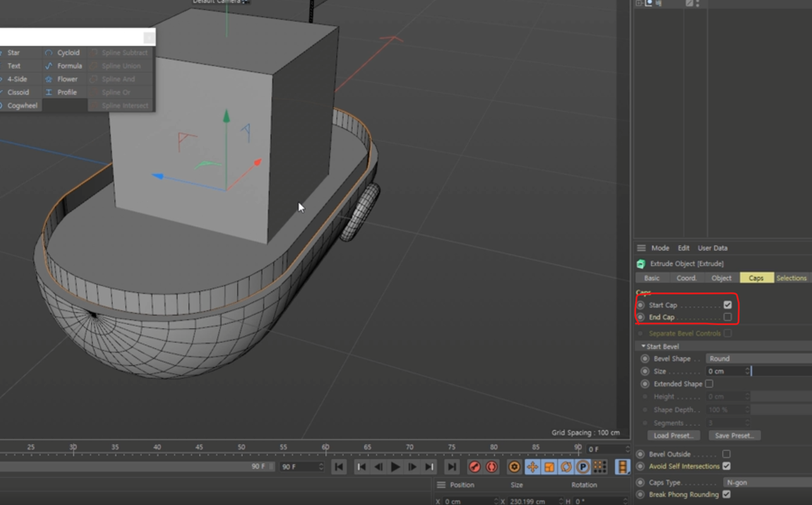
Task: Click End Cap animation dot
Action: (641, 317)
